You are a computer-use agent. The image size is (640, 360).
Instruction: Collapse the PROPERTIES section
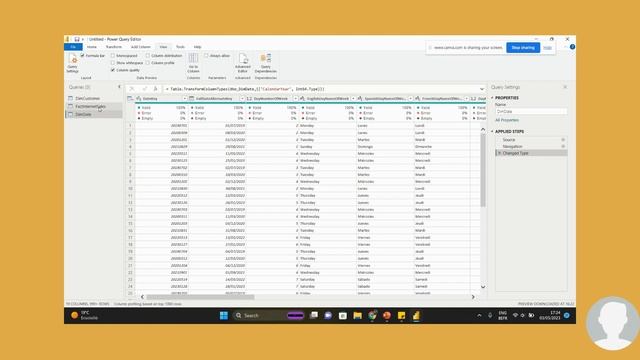pyautogui.click(x=492, y=98)
